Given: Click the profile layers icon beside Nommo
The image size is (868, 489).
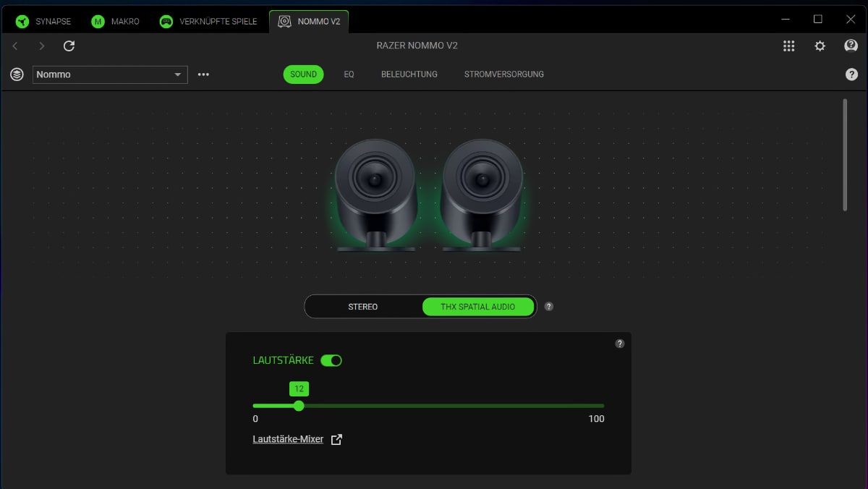Looking at the screenshot, I should 17,75.
